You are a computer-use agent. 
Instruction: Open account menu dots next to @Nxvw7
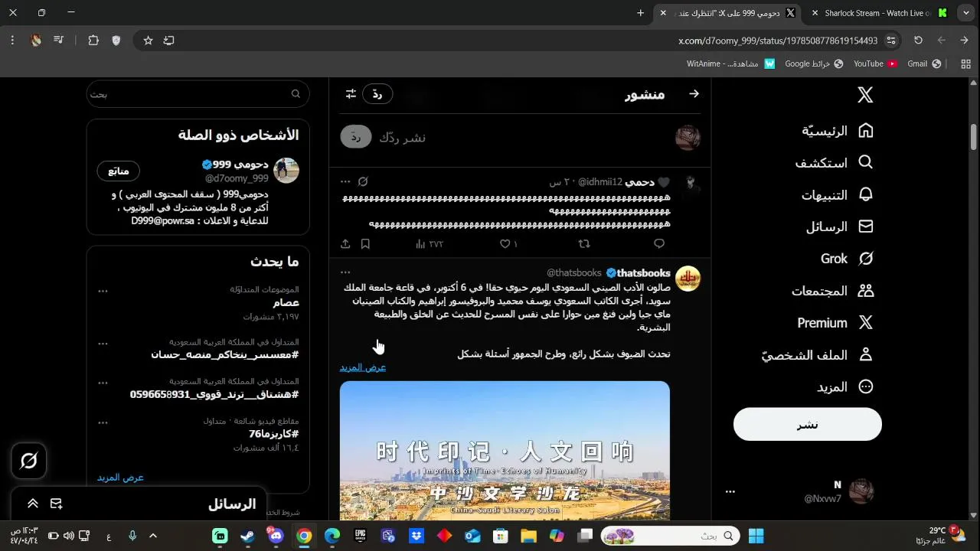tap(730, 491)
